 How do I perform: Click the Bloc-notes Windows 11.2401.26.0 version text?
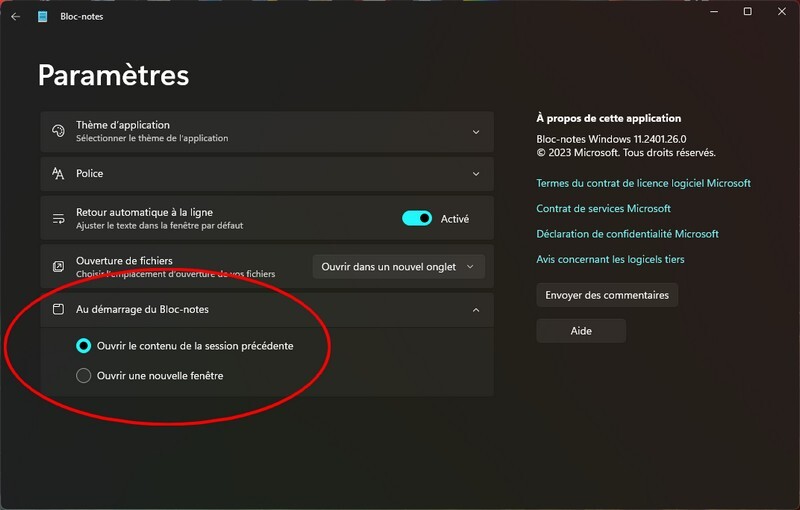point(611,139)
